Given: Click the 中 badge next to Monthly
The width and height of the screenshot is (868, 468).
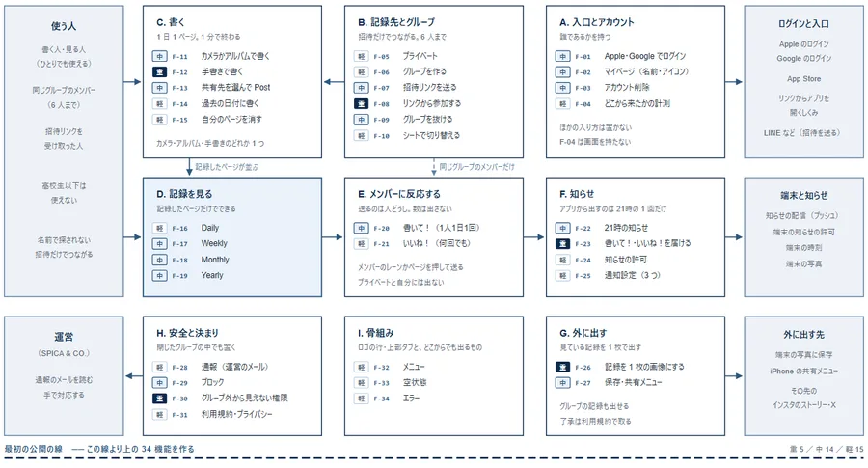Looking at the screenshot, I should click(159, 260).
